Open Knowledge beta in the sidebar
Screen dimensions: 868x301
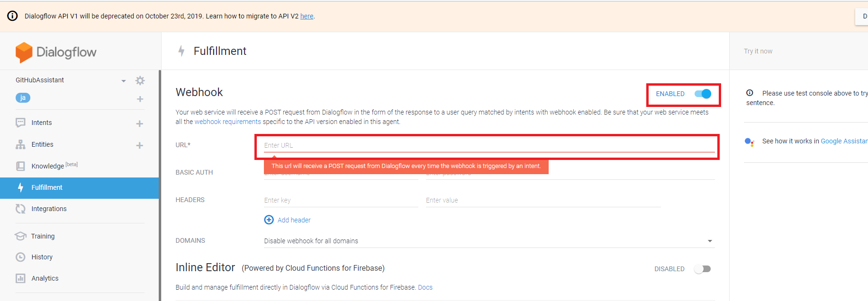(x=47, y=166)
